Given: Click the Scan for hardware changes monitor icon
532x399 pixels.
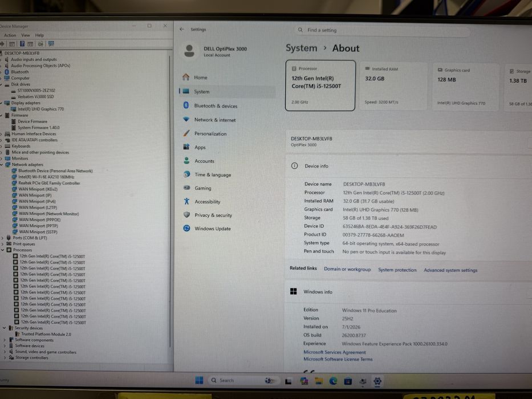Looking at the screenshot, I should [x=51, y=44].
